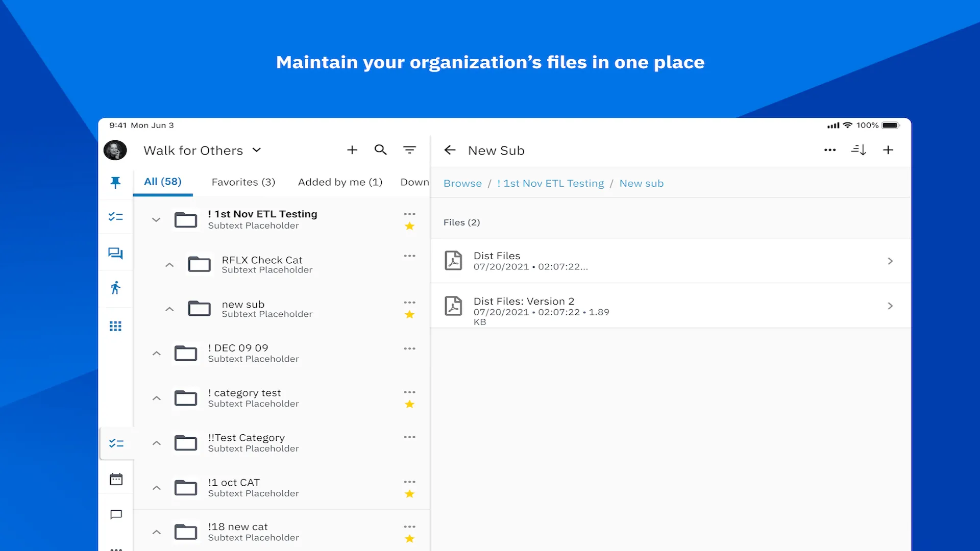Screen dimensions: 980x551
Task: Tap the add new item icon in New Sub
Action: point(889,150)
